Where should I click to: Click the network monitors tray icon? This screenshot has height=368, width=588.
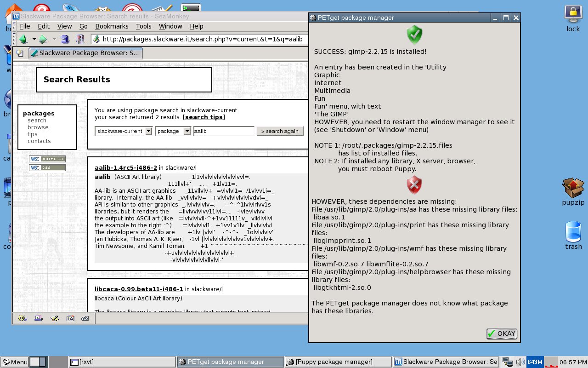(x=508, y=362)
